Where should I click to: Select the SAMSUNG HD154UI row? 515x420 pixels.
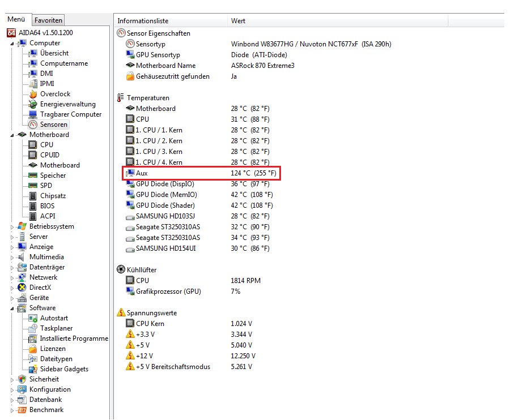pyautogui.click(x=198, y=248)
